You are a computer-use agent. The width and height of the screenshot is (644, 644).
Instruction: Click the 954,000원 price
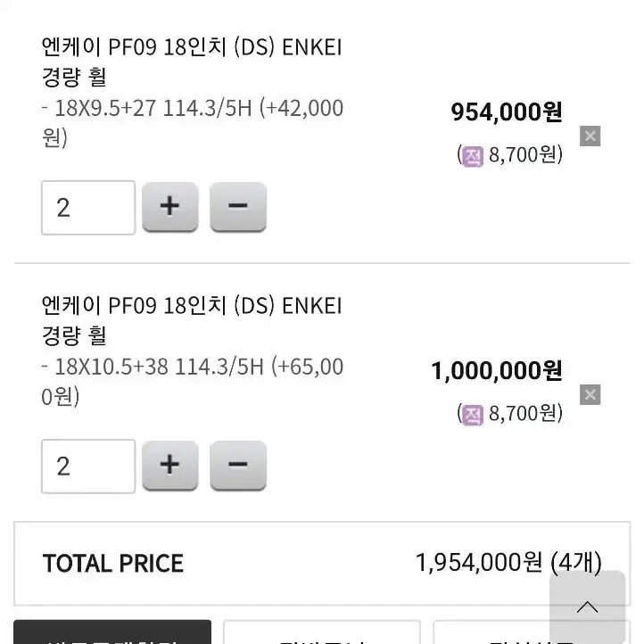[507, 111]
